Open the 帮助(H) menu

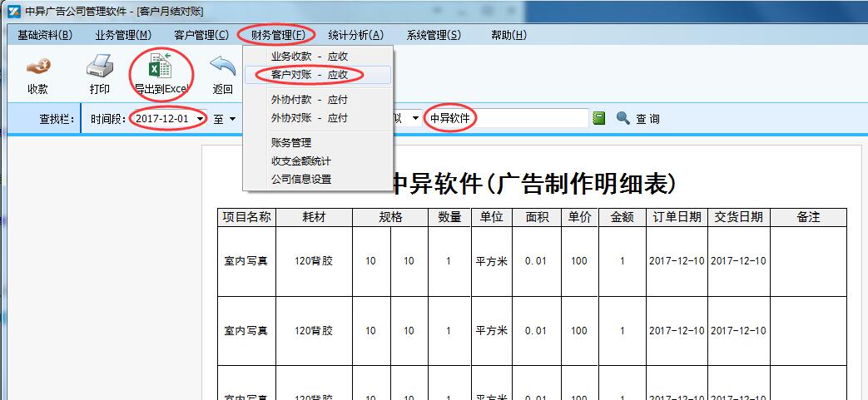(x=508, y=35)
